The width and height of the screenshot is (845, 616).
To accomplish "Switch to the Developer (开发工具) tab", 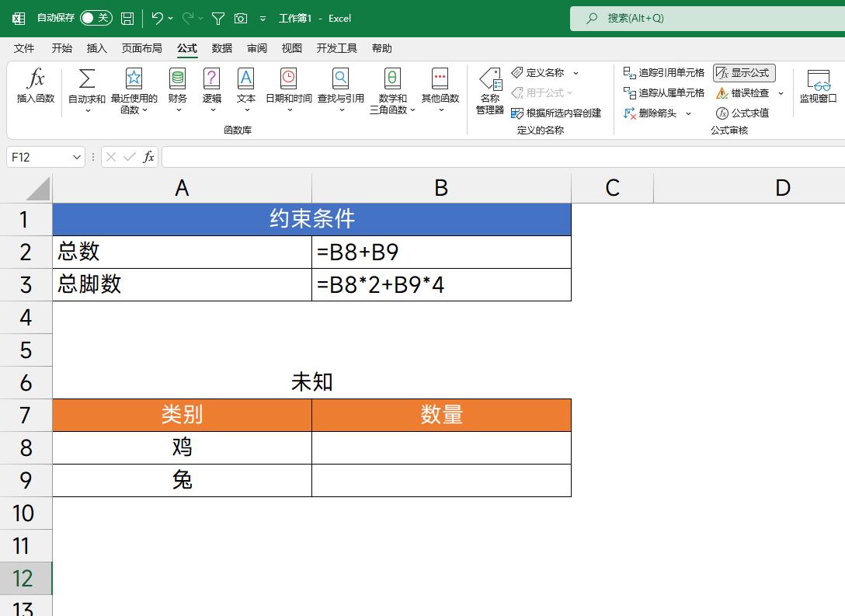I will tap(337, 48).
